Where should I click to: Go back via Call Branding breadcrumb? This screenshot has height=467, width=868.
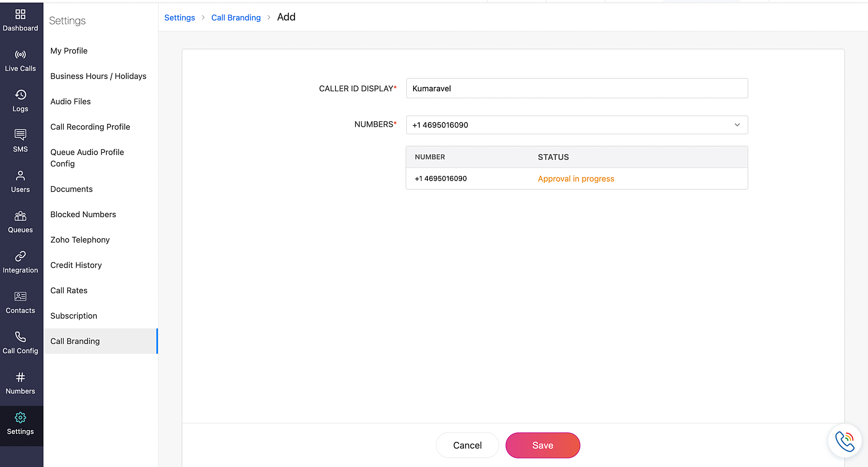pyautogui.click(x=236, y=18)
